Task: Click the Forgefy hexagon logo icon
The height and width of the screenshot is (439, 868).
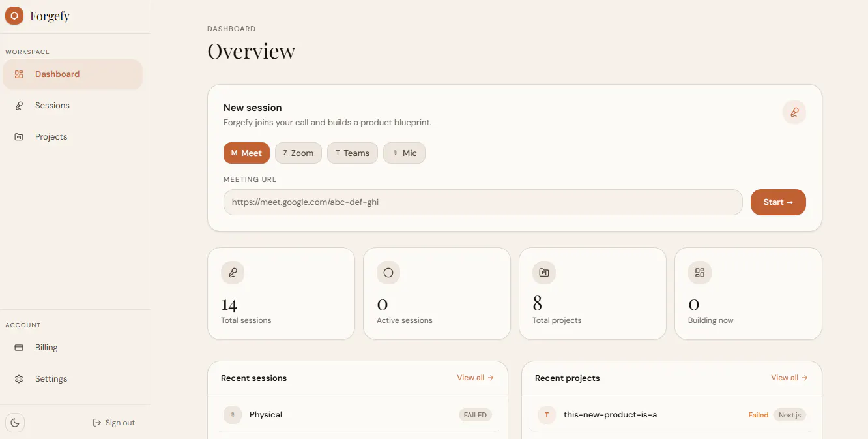Action: (14, 16)
